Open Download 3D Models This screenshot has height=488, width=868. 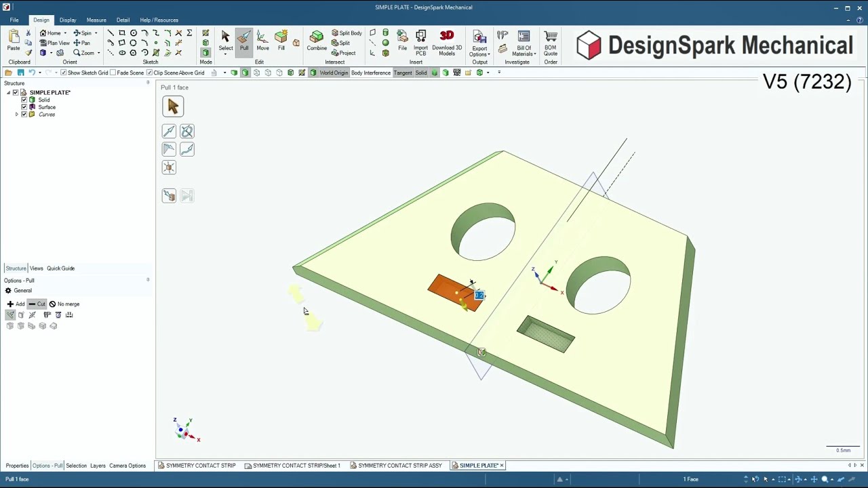tap(447, 42)
